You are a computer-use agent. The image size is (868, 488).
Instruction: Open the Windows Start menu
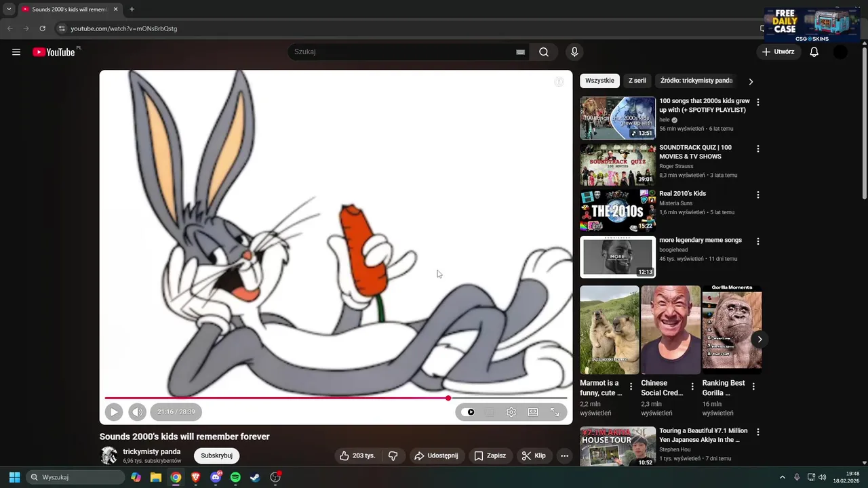[x=14, y=477]
